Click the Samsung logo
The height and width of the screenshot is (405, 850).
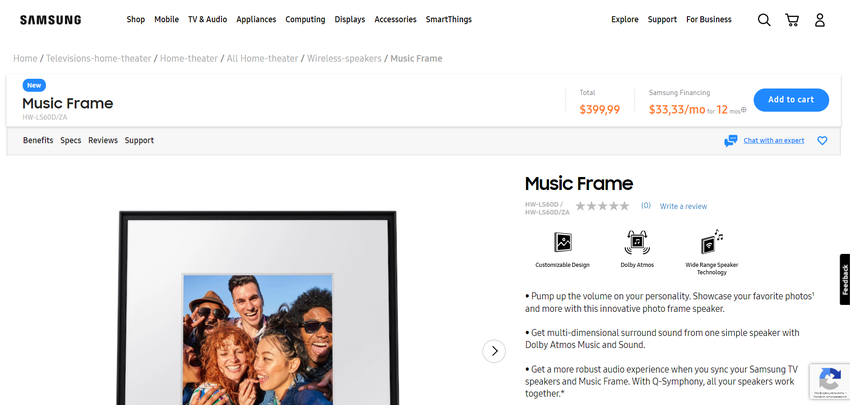[50, 19]
